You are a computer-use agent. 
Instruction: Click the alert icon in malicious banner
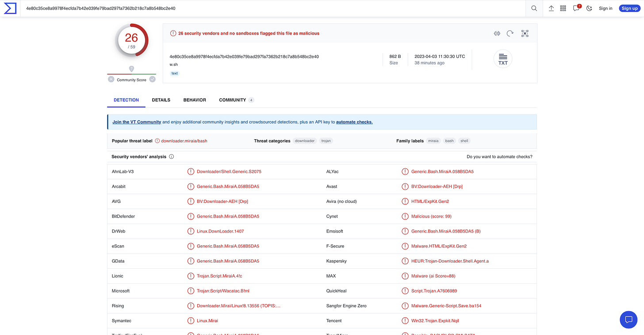(x=173, y=34)
